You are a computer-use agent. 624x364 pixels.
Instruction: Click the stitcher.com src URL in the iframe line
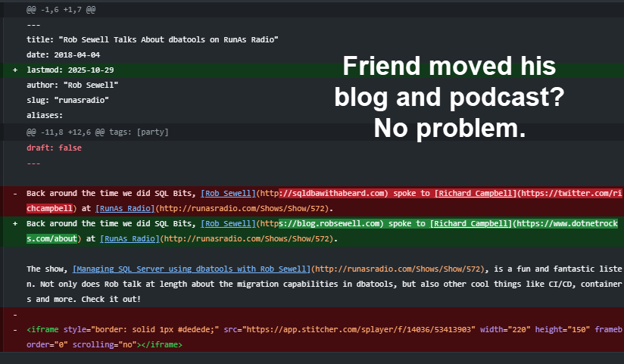(x=358, y=329)
